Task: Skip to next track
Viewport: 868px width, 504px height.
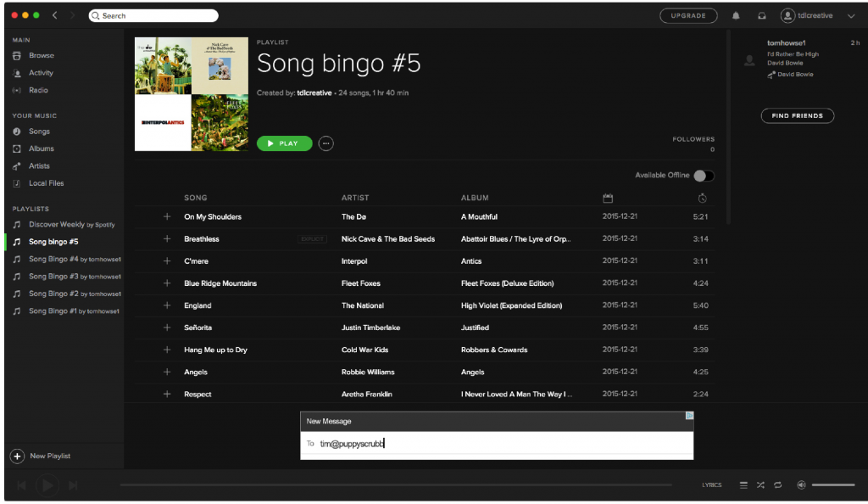Action: pyautogui.click(x=73, y=485)
